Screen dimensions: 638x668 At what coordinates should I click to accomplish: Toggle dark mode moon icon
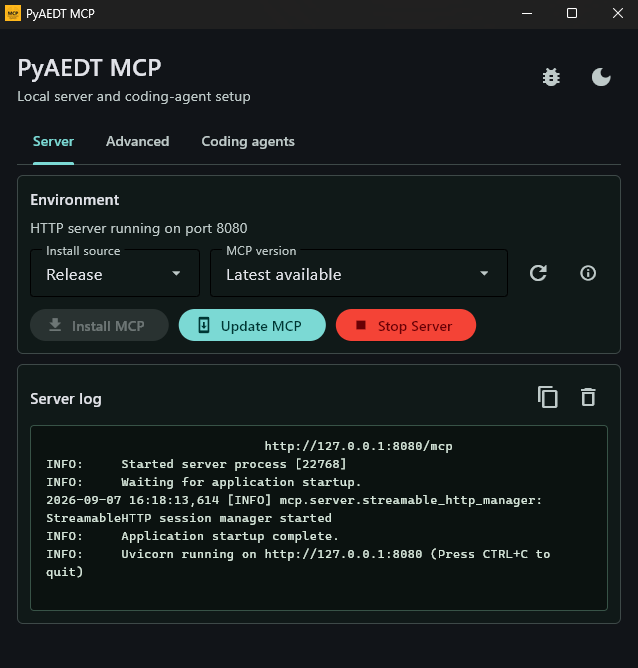click(601, 77)
